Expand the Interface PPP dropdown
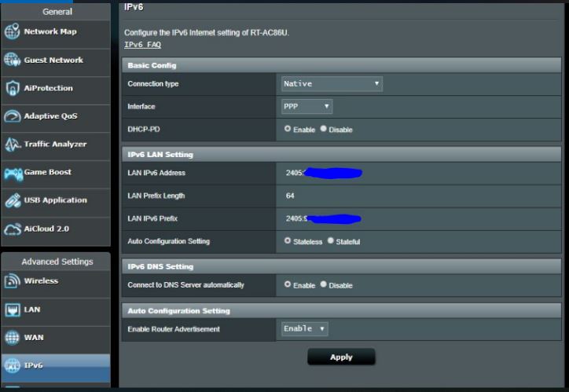 point(307,106)
